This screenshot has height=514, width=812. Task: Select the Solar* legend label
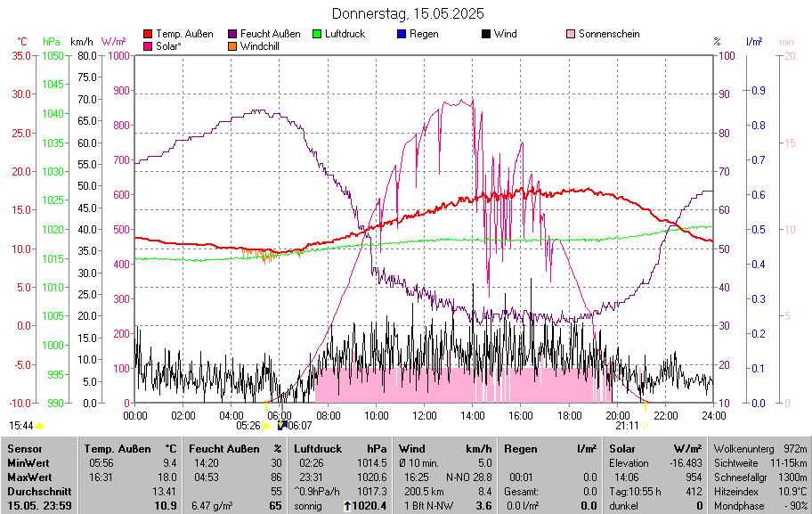[168, 46]
